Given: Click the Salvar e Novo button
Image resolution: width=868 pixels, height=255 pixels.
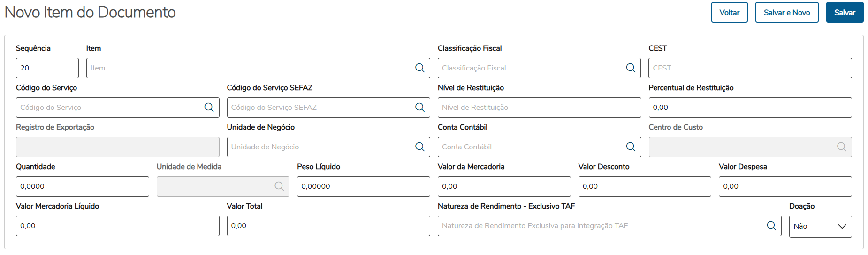Looking at the screenshot, I should click(x=786, y=13).
